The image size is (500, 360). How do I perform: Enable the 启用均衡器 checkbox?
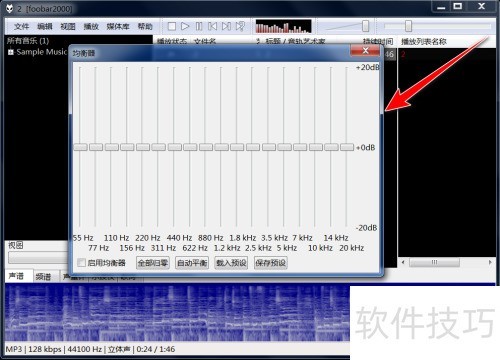[x=81, y=263]
